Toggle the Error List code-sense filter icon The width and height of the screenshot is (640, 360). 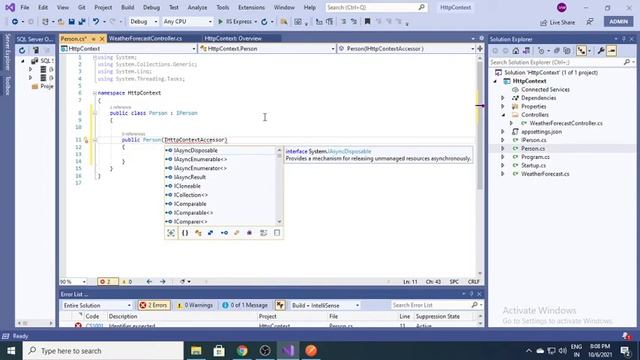point(280,305)
